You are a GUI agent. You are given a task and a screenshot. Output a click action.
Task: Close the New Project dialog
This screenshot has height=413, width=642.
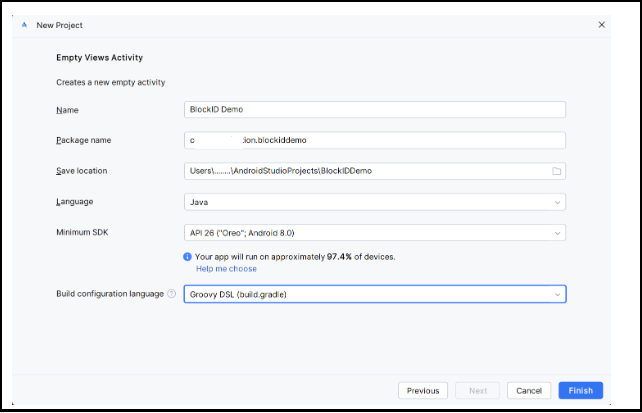pos(601,24)
